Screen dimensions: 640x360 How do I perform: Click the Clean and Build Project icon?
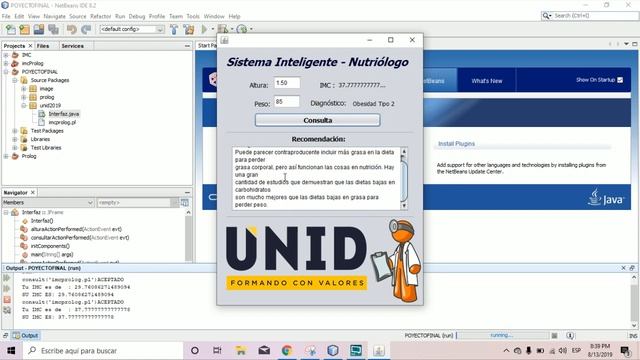(x=189, y=29)
